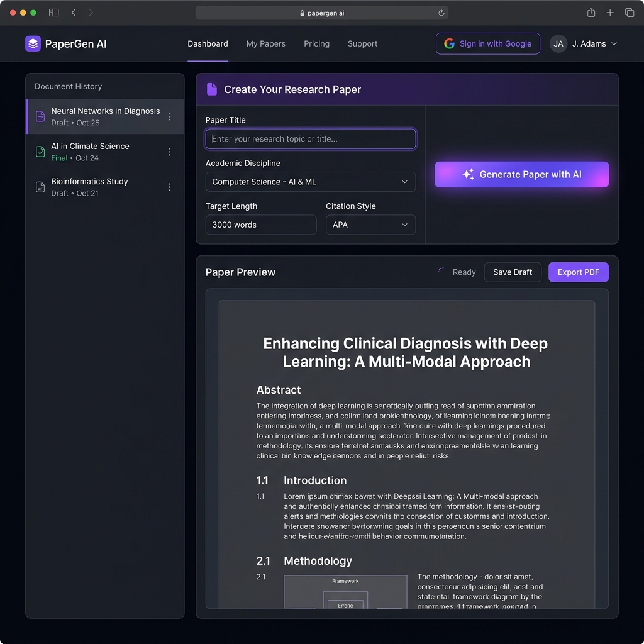
Task: Click the Abstract heading in preview
Action: point(279,390)
